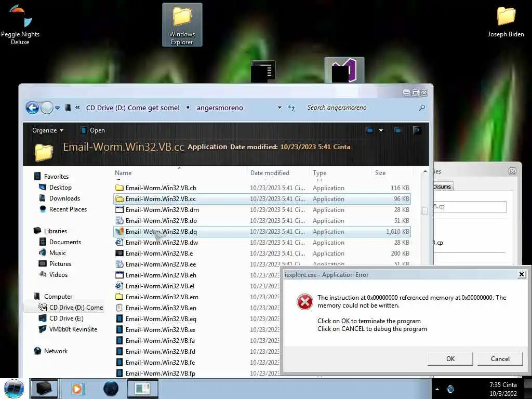Sort by Date modified column header

coord(270,172)
